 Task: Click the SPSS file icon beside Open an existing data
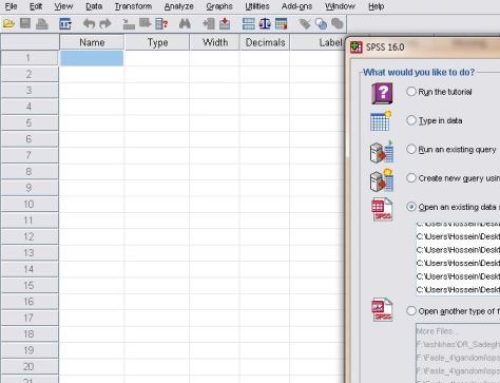coord(382,209)
